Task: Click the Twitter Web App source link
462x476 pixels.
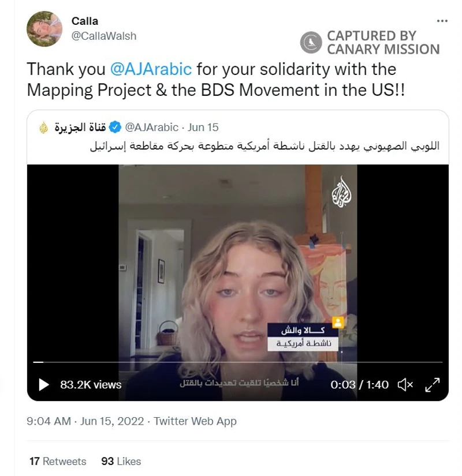Action: click(195, 421)
